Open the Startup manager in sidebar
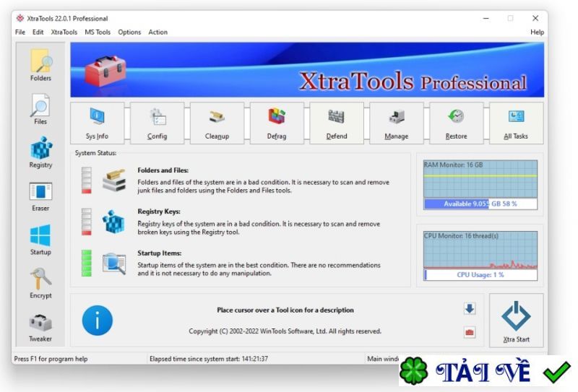 (x=40, y=240)
